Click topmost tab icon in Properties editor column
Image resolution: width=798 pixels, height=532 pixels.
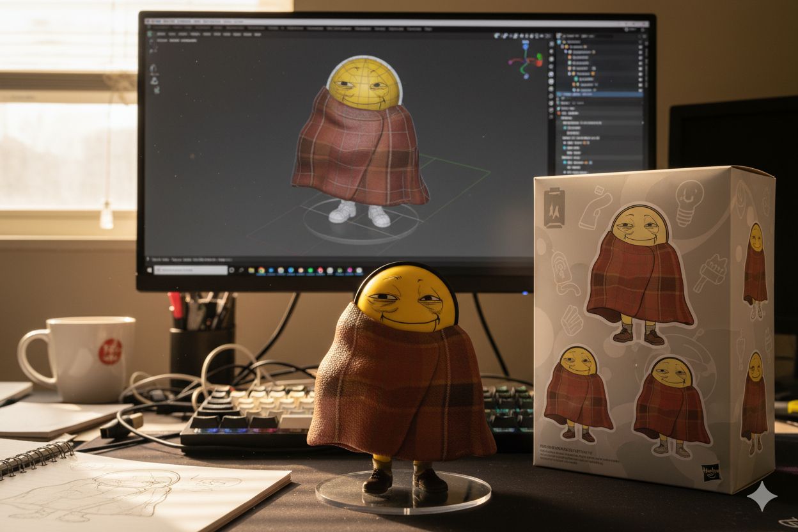point(552,44)
